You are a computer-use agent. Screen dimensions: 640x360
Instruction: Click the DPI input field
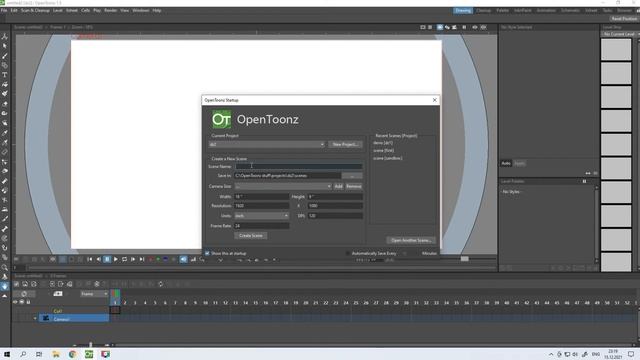(x=335, y=216)
